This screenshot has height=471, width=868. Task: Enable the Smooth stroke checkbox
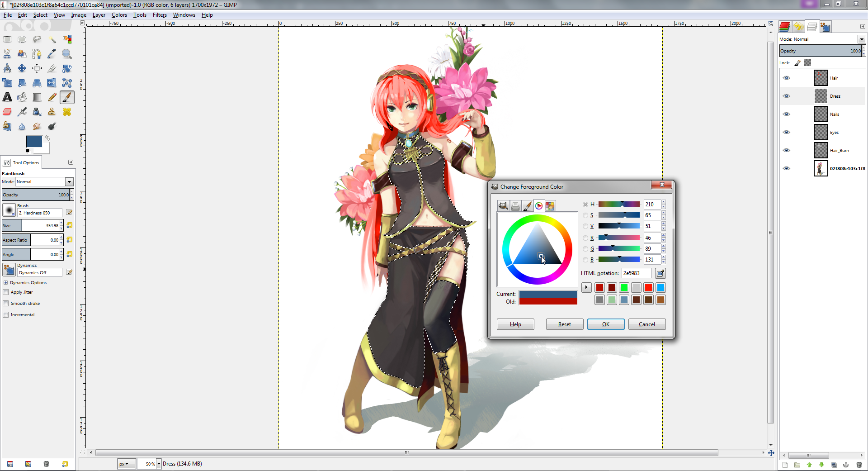pos(6,304)
